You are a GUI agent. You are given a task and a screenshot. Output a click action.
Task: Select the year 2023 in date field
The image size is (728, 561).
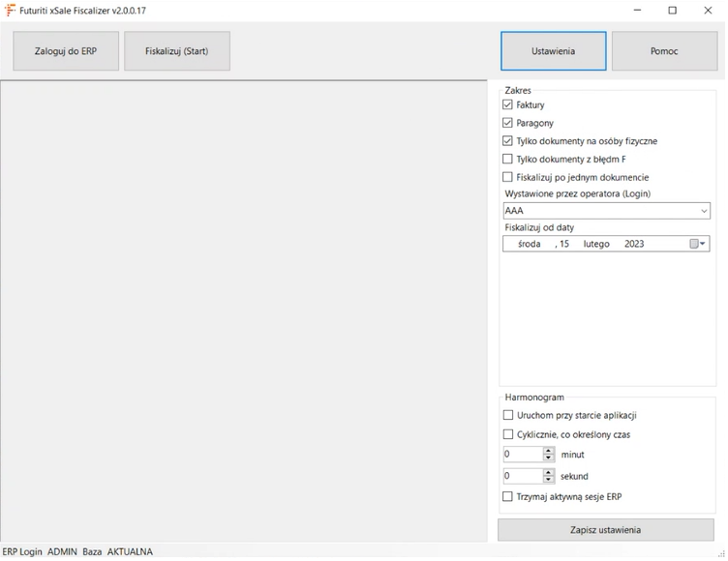[x=634, y=244]
